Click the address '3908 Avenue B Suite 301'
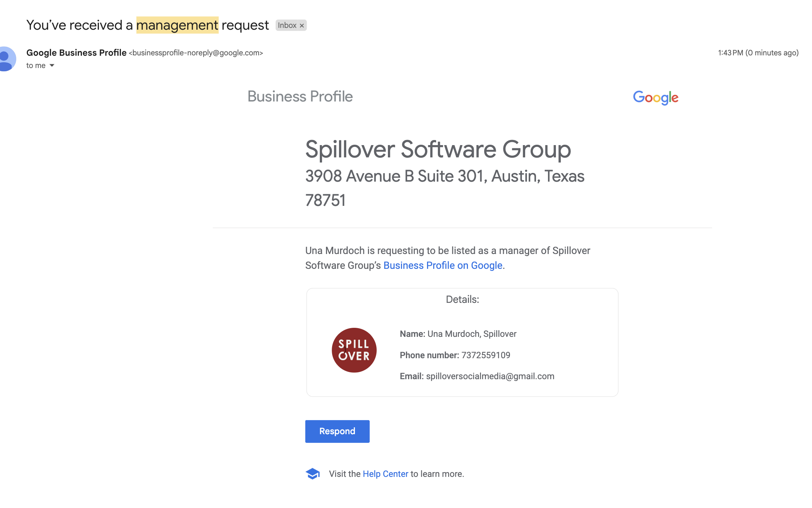This screenshot has height=508, width=812. pyautogui.click(x=395, y=176)
